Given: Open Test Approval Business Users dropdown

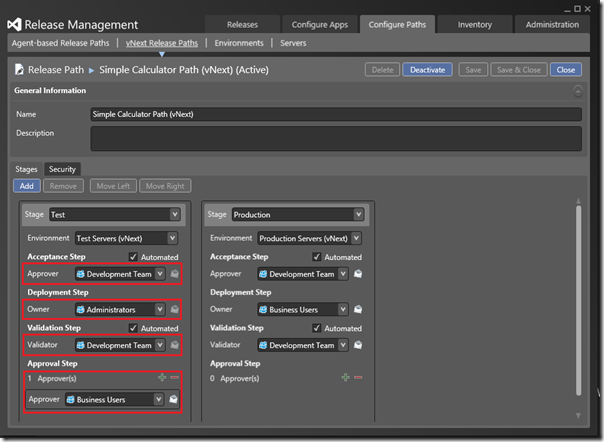Looking at the screenshot, I should (158, 399).
